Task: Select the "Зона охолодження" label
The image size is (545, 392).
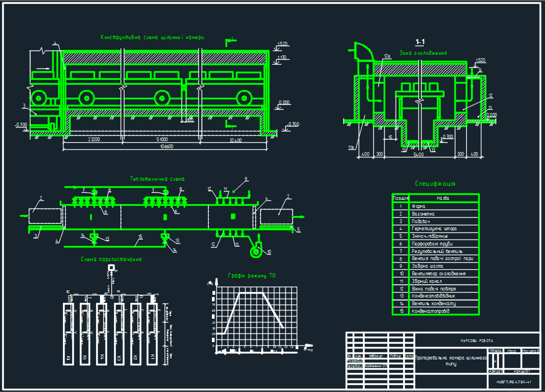Action: click(423, 53)
